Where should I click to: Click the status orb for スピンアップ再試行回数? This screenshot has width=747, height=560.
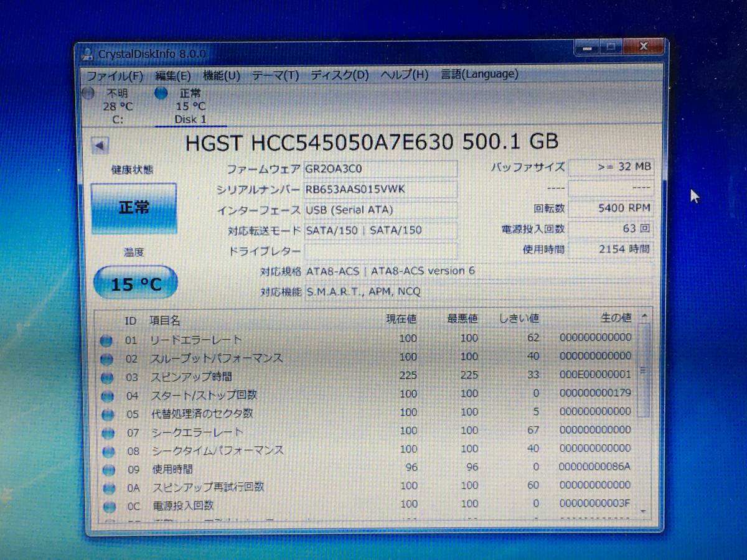click(x=110, y=489)
